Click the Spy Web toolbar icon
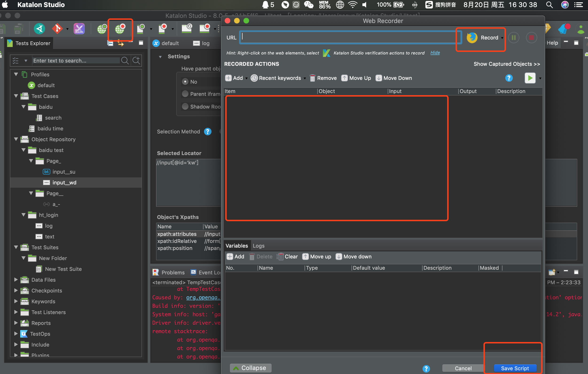588x374 pixels. pos(102,29)
